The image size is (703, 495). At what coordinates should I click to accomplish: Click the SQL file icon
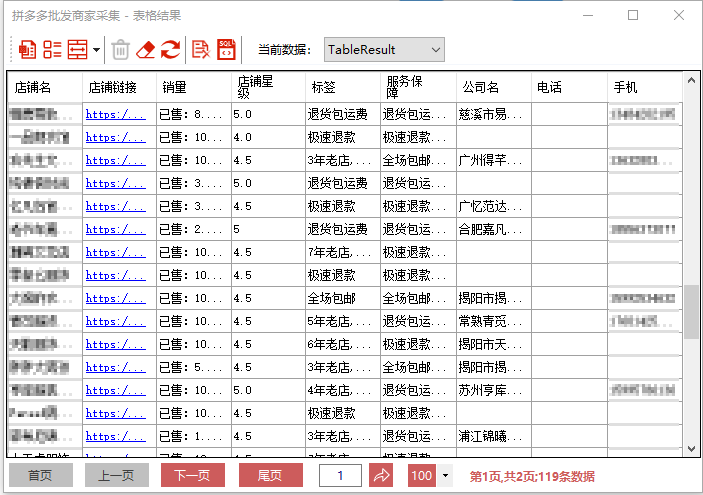point(226,49)
